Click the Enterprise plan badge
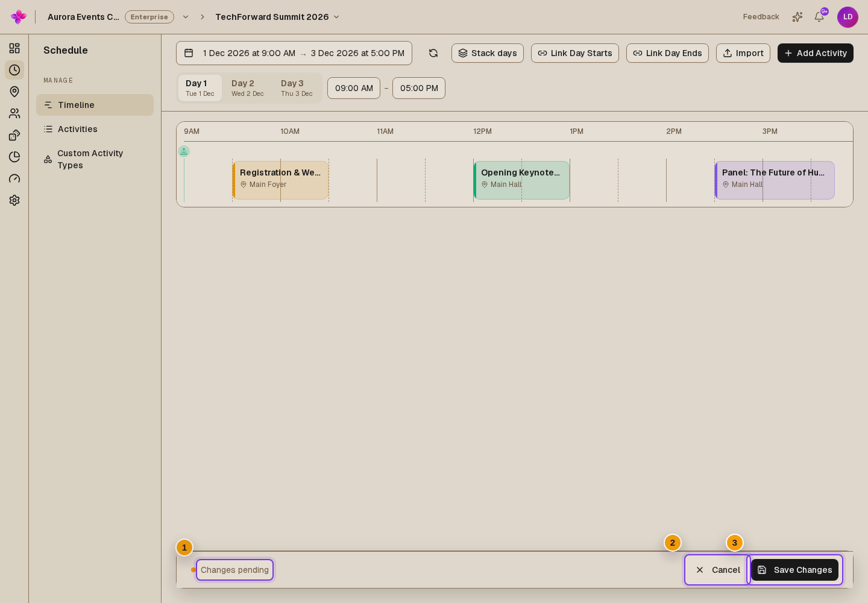Image resolution: width=868 pixels, height=603 pixels. click(149, 17)
